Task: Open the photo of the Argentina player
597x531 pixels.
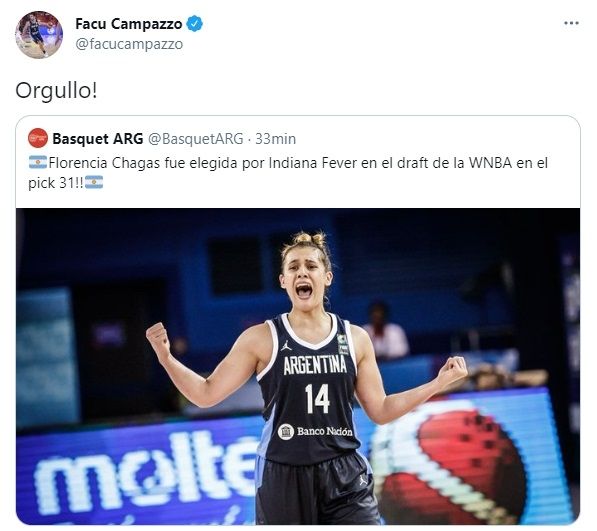Action: pyautogui.click(x=298, y=366)
